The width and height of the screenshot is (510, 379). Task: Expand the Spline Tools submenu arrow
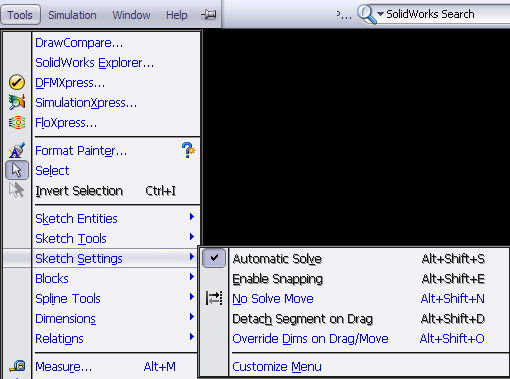click(x=192, y=297)
